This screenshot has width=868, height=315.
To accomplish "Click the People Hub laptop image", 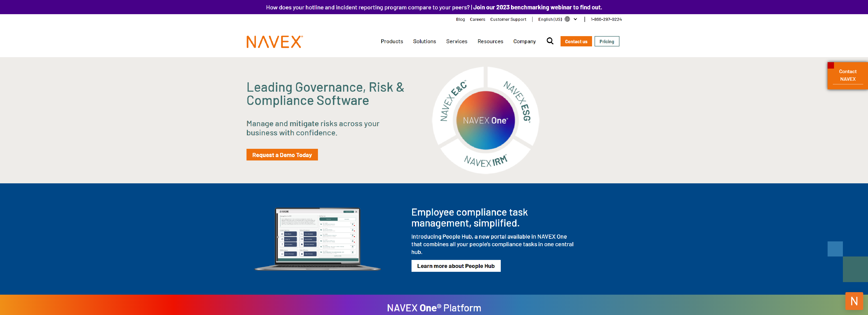I will coord(317,239).
